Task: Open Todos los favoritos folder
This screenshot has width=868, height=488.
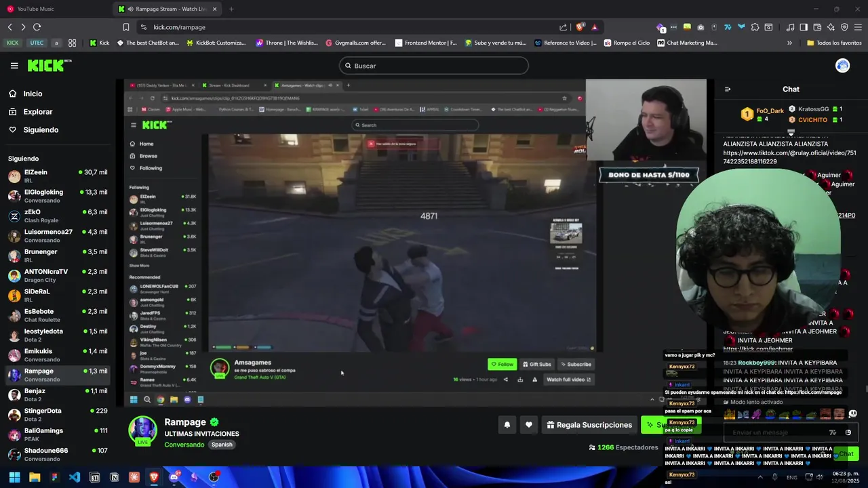Action: point(834,43)
